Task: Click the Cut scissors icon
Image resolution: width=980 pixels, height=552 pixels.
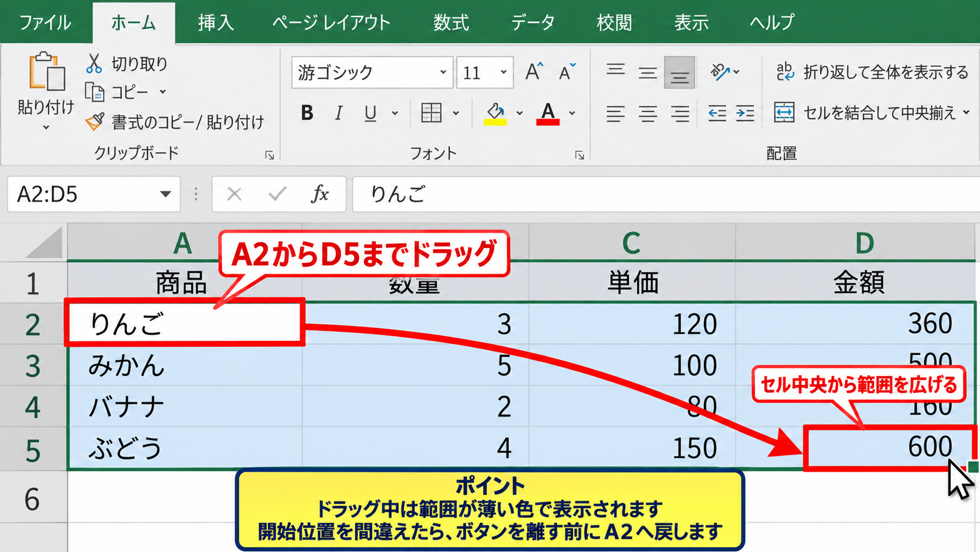Action: tap(94, 63)
